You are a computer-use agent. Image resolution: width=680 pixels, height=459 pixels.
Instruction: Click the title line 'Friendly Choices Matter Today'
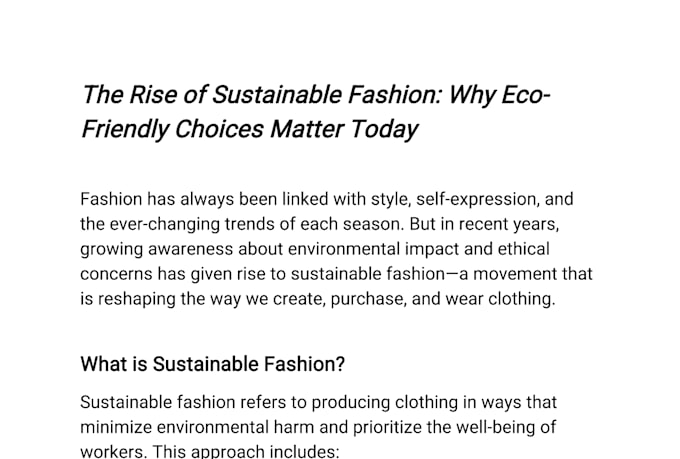pyautogui.click(x=249, y=129)
